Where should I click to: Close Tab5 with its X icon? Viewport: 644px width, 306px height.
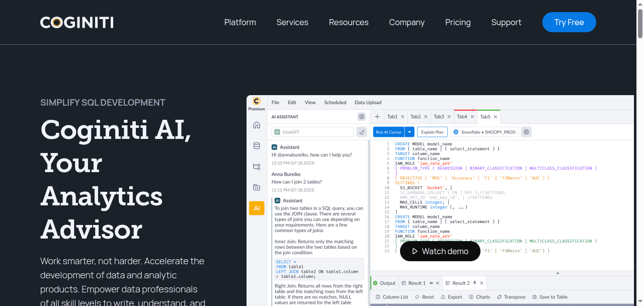point(496,117)
